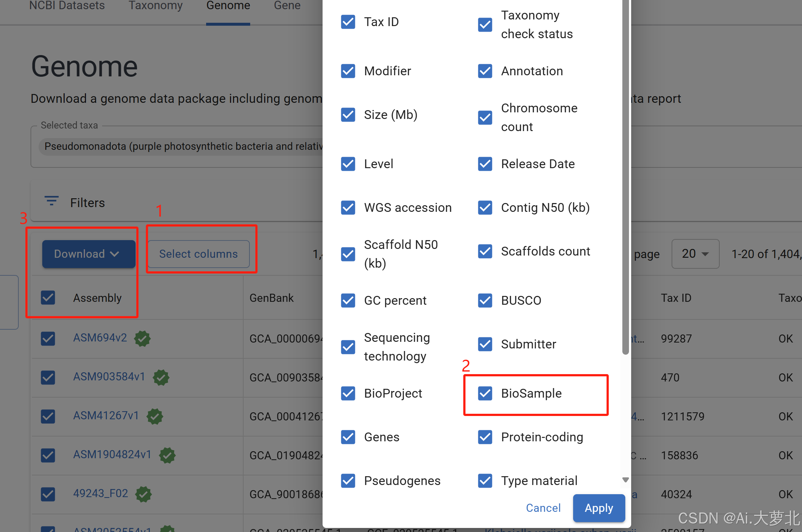Image resolution: width=802 pixels, height=532 pixels.
Task: Toggle the Assembly select-all checkbox
Action: point(48,298)
